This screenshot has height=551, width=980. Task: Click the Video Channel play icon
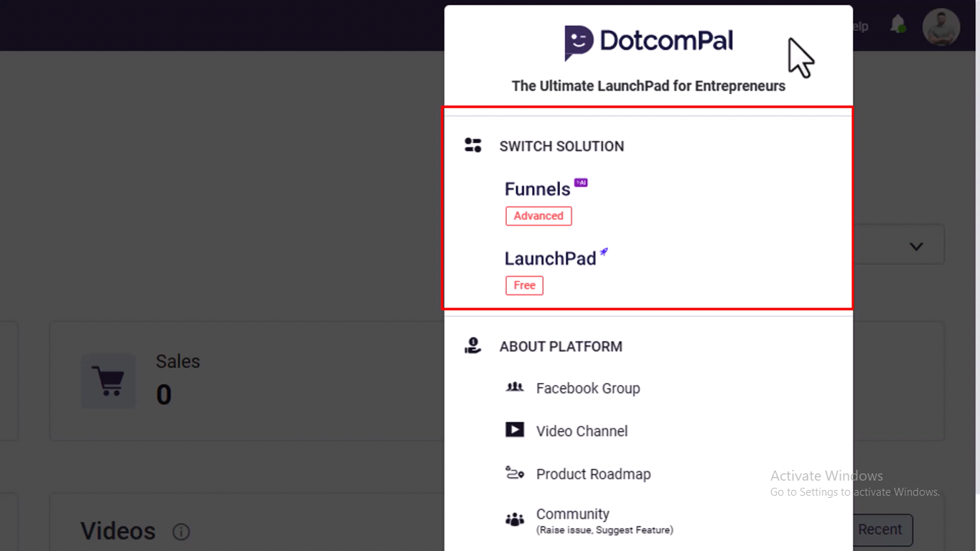point(515,430)
